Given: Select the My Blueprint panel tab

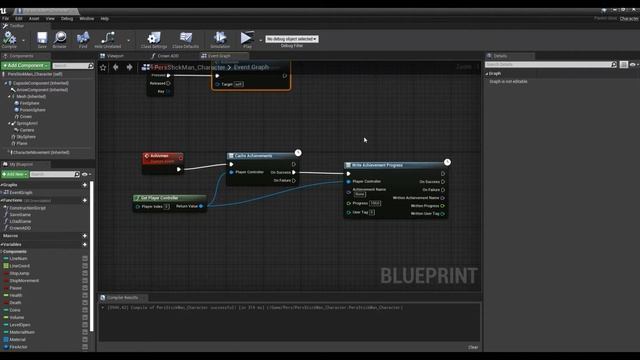Looking at the screenshot, I should coord(21,164).
